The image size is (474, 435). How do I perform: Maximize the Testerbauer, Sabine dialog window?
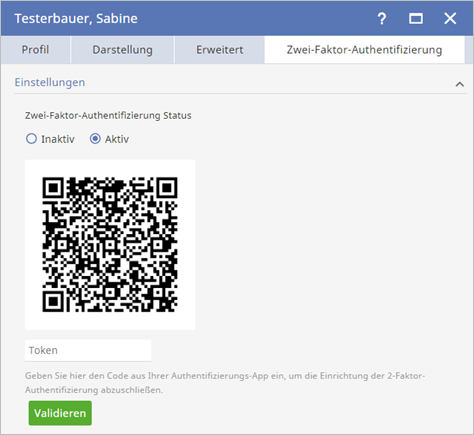(416, 19)
